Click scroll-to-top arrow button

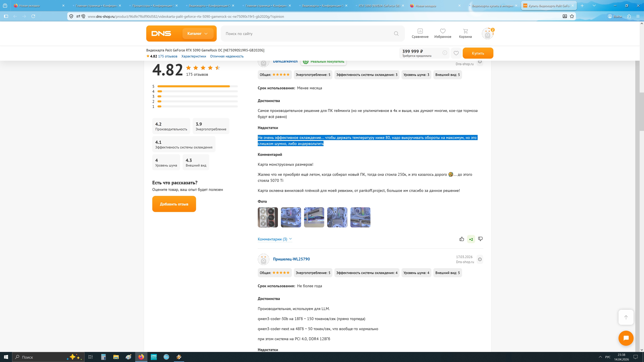point(626,317)
